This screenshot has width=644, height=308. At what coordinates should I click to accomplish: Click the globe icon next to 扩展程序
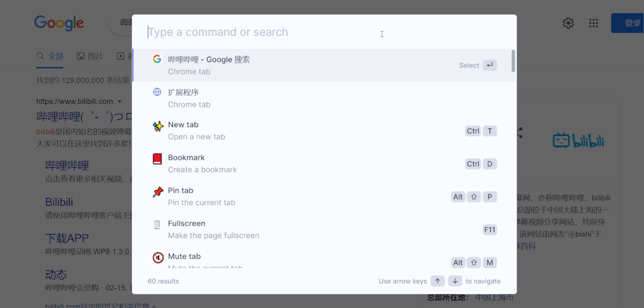(157, 92)
